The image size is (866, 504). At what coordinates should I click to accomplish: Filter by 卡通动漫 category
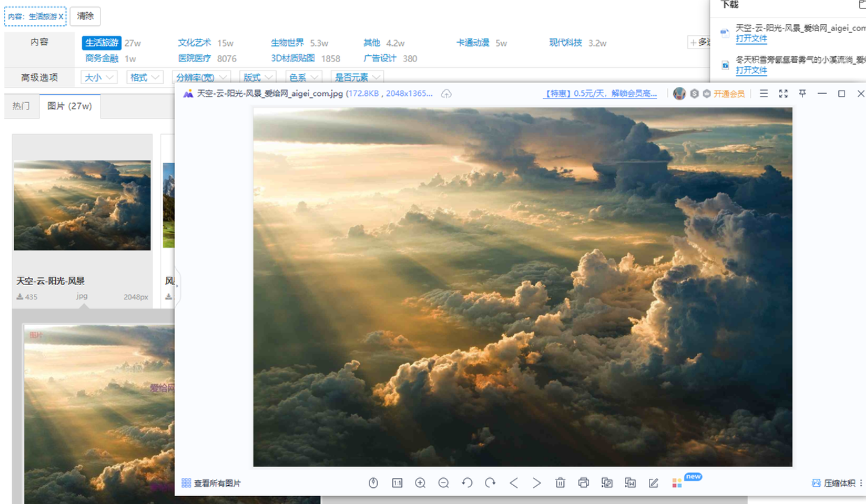pyautogui.click(x=473, y=43)
